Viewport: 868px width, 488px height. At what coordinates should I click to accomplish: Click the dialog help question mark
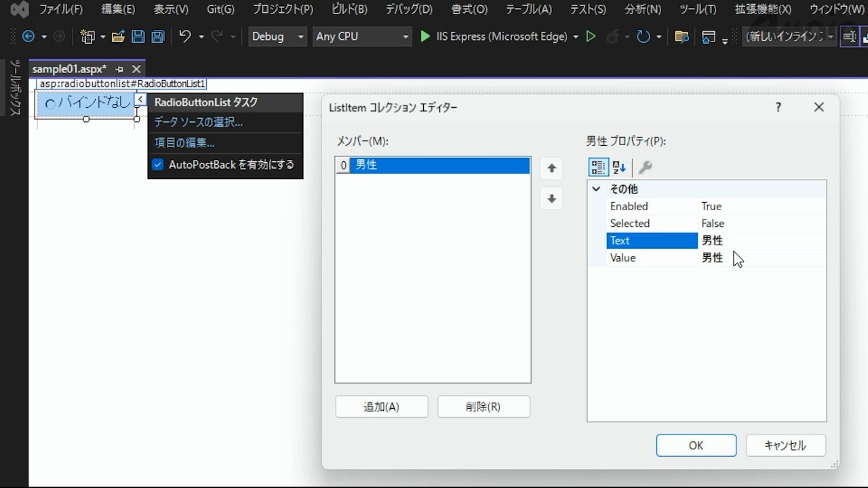778,107
